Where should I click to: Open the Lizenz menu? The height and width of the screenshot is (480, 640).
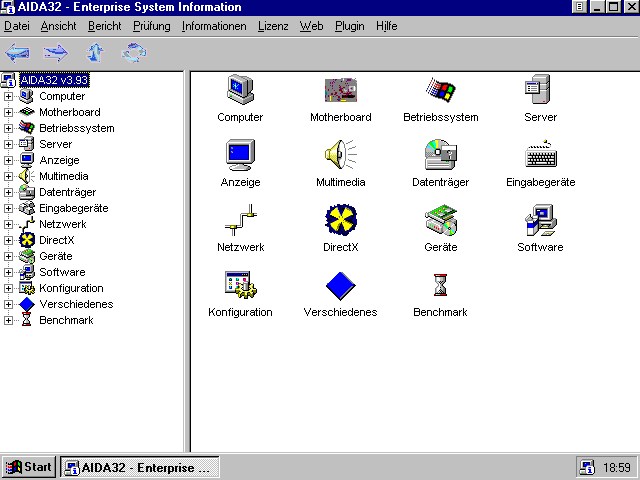[272, 26]
